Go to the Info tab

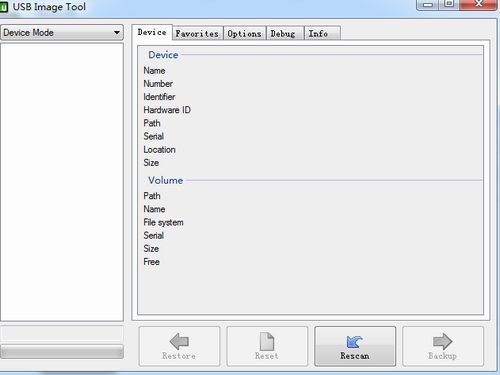[x=318, y=34]
